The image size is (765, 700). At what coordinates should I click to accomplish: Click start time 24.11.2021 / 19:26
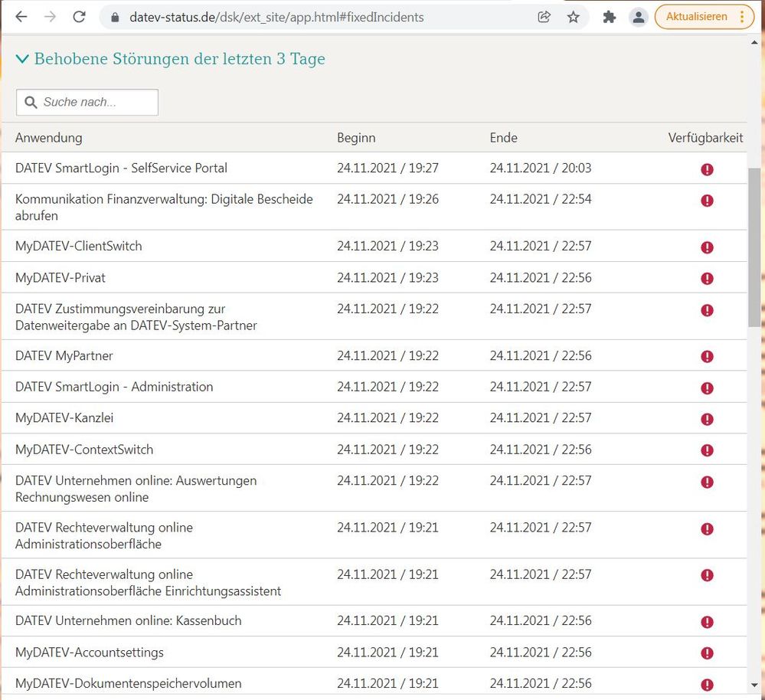tap(388, 200)
